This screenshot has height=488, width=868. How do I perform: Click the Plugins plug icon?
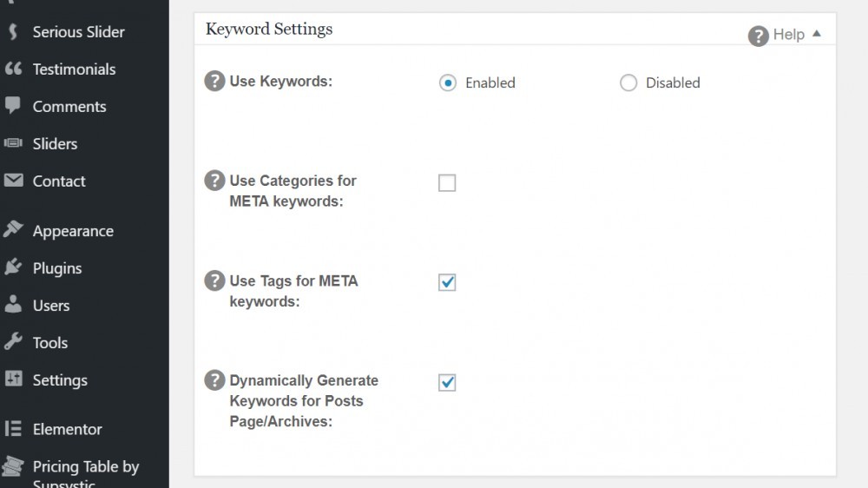pos(13,267)
